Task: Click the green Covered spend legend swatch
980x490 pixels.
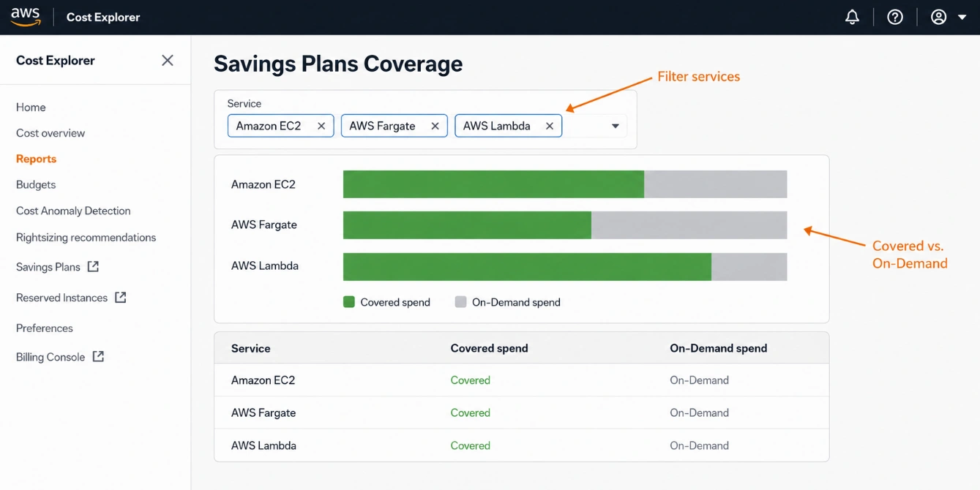Action: click(x=349, y=302)
